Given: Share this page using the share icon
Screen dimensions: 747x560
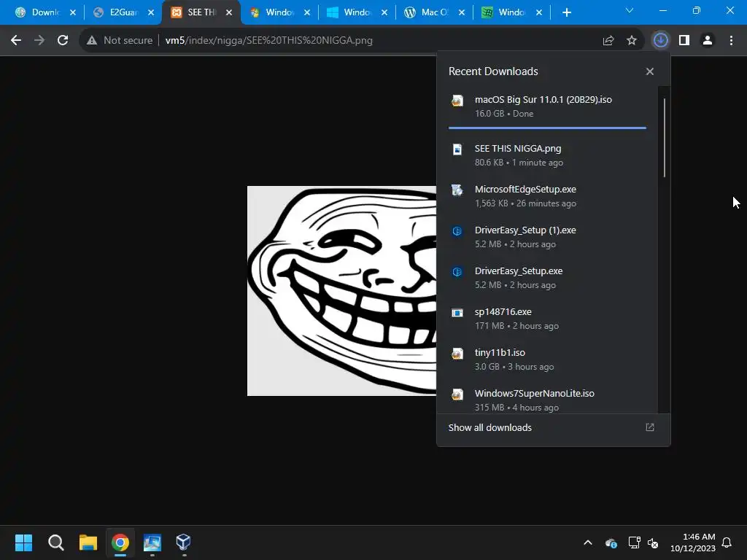Looking at the screenshot, I should [608, 41].
